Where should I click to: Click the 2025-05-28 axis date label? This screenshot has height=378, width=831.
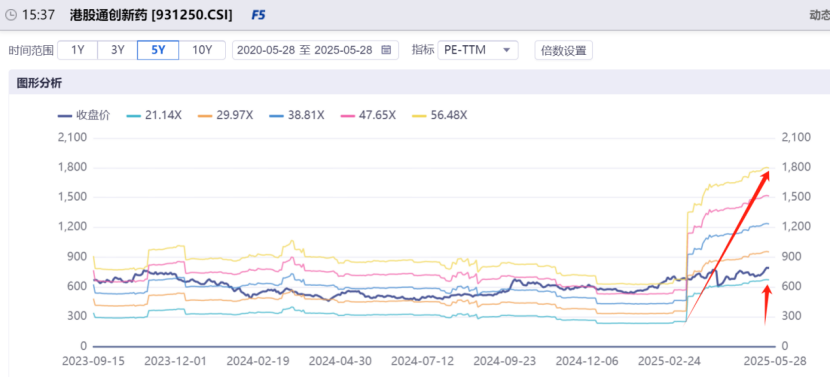pyautogui.click(x=775, y=361)
